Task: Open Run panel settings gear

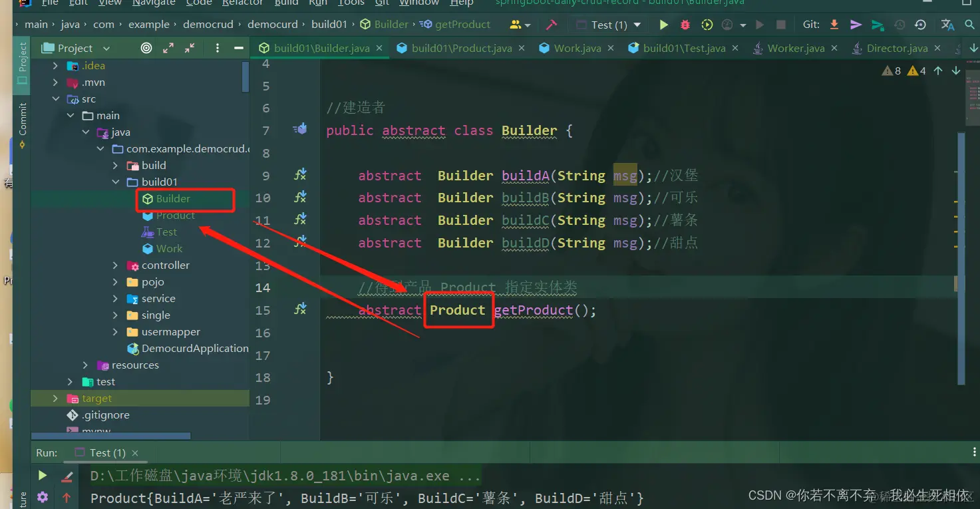Action: click(x=43, y=497)
